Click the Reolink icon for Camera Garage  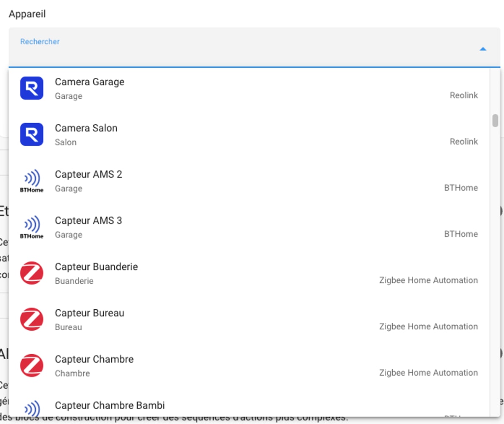(x=31, y=88)
